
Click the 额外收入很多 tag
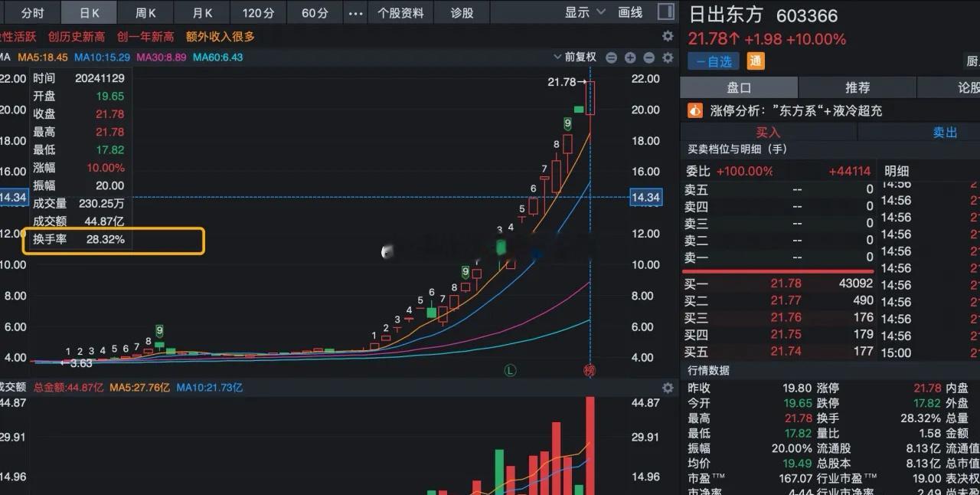(220, 37)
